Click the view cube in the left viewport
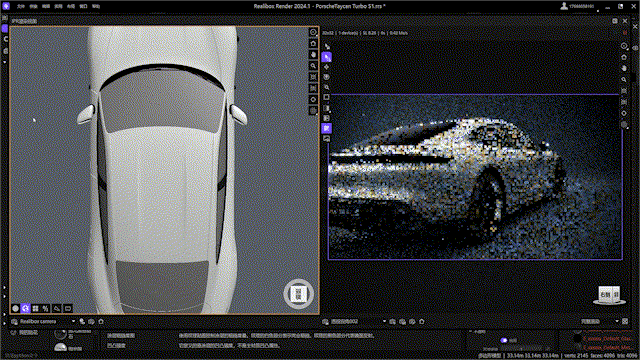640x360 pixels. [x=299, y=294]
